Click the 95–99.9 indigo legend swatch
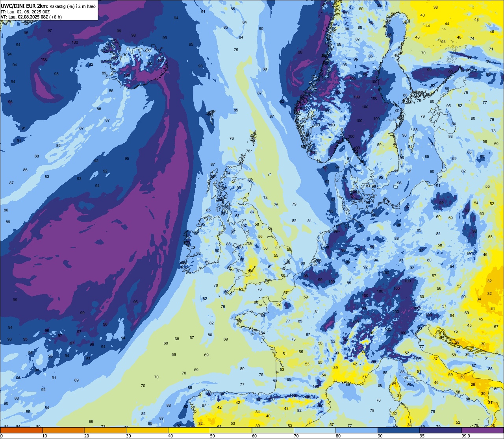The height and width of the screenshot is (439, 504). point(441,430)
